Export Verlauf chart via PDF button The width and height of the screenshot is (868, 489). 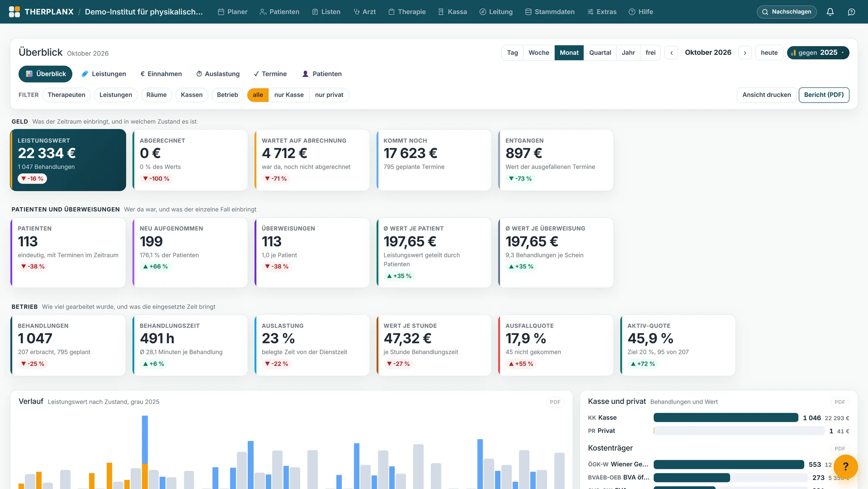tap(555, 402)
